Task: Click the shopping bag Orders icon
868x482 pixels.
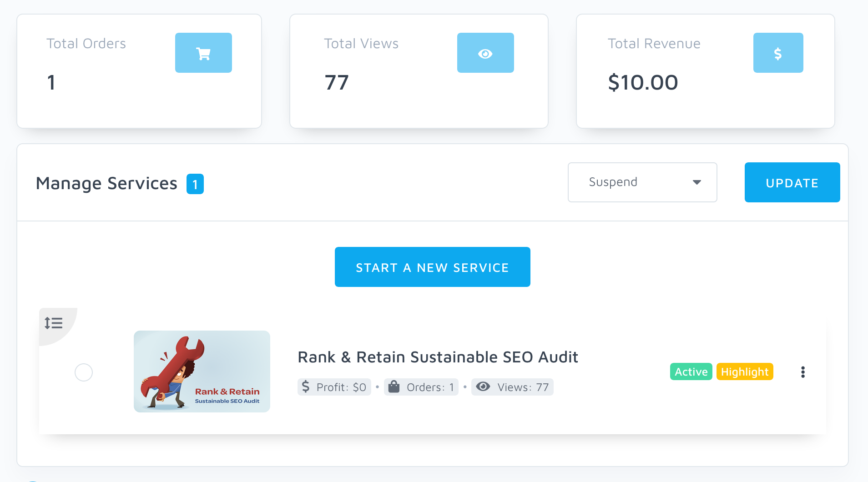Action: (394, 387)
